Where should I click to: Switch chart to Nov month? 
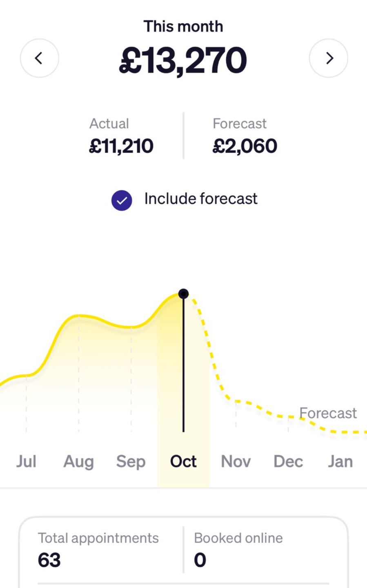[x=236, y=461]
